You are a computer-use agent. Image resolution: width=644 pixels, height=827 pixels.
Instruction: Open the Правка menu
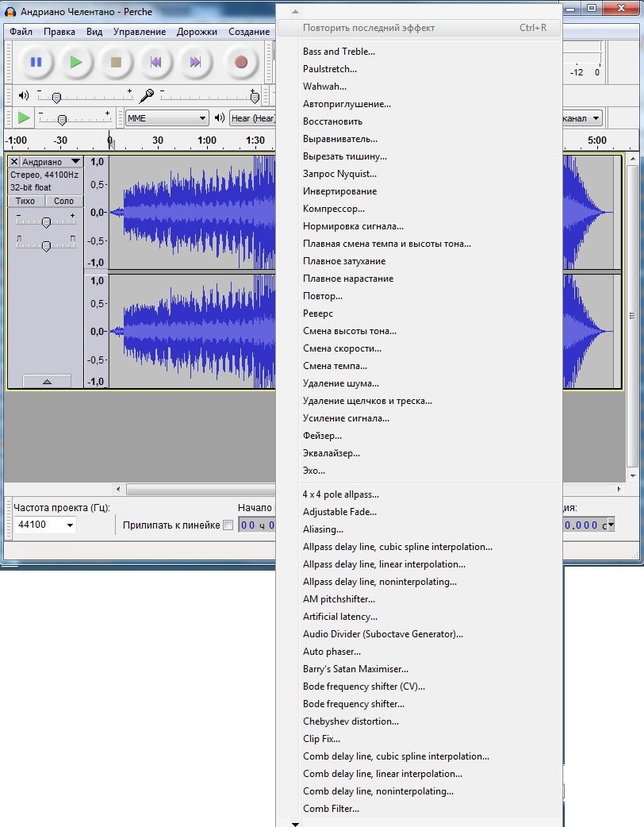pos(59,32)
